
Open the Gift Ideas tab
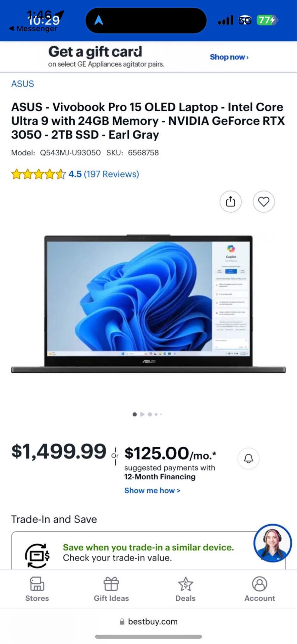point(111,589)
